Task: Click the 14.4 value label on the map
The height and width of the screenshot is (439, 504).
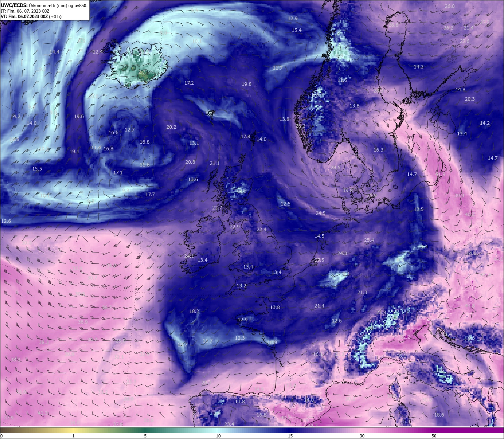Action: [x=54, y=52]
